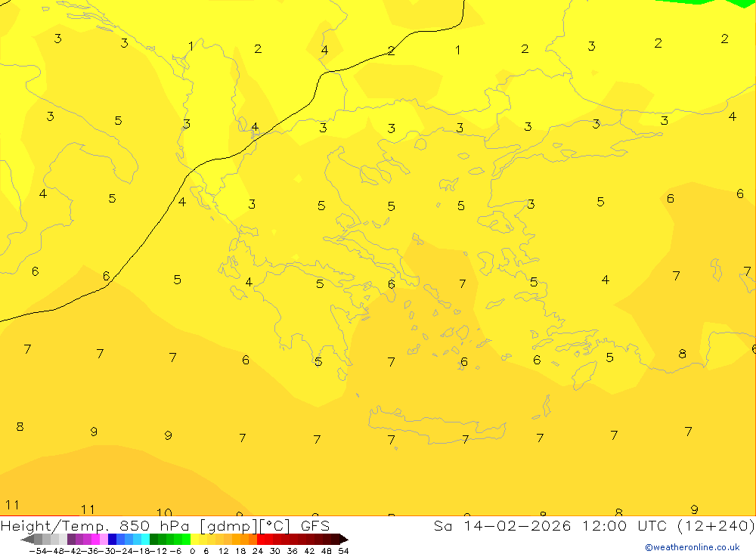Click legend label '18' on temperature scale
The height and width of the screenshot is (554, 756).
coord(240,551)
